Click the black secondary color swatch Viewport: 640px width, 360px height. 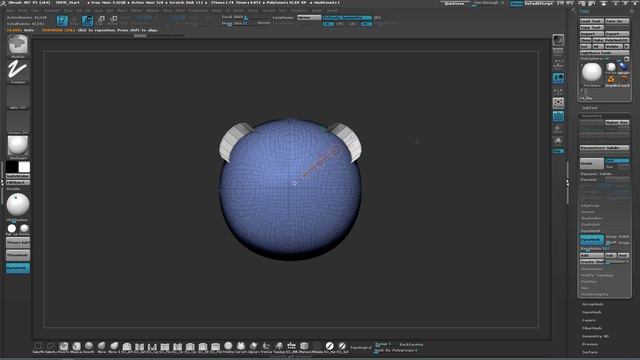12,167
